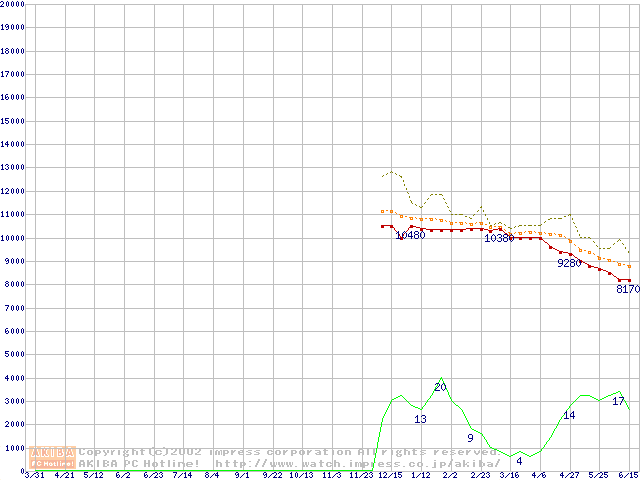640x480 pixels.
Task: Select the green peak label 20
Action: pyautogui.click(x=440, y=387)
